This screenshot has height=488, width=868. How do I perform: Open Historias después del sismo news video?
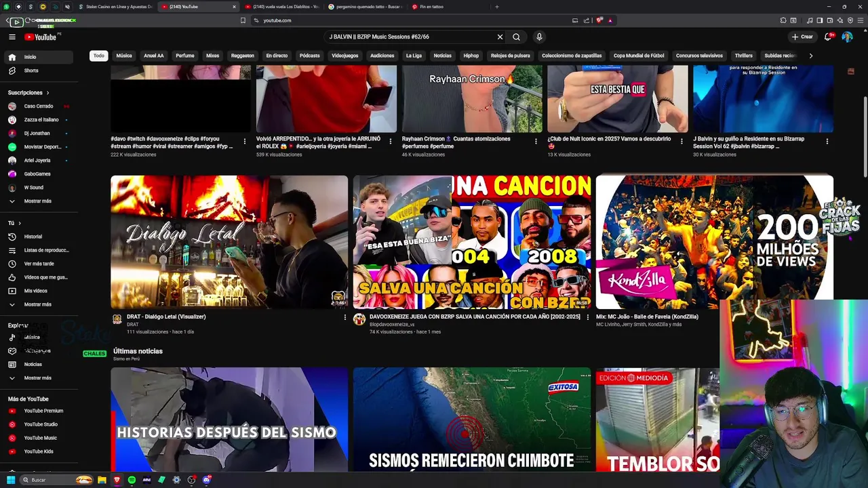[x=229, y=420]
